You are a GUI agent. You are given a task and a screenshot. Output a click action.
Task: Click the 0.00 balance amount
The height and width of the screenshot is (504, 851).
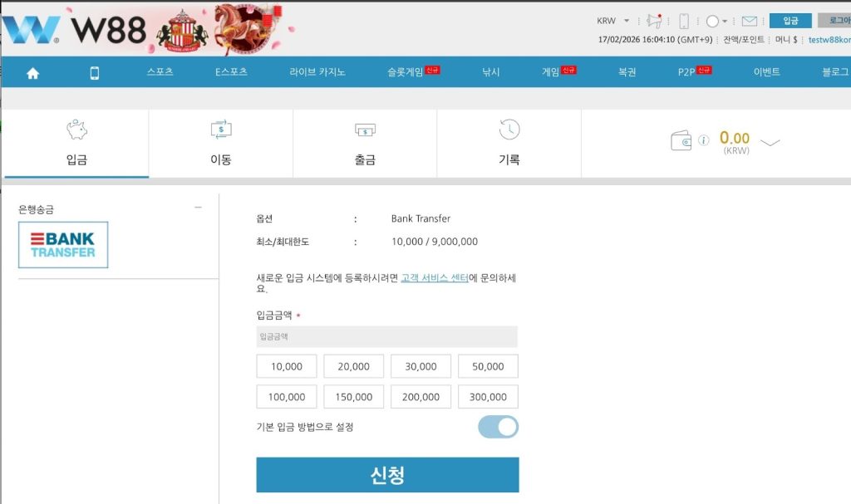click(735, 138)
